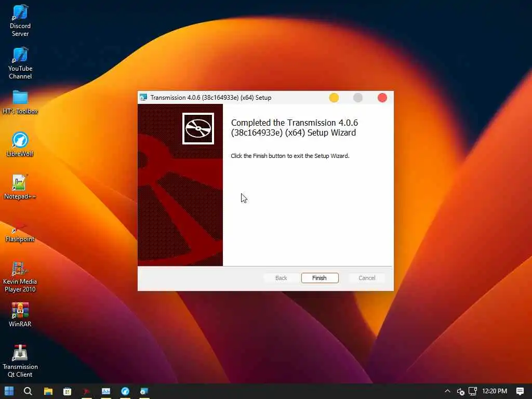This screenshot has height=399, width=532.
Task: Select the LibreWolf desktop icon
Action: point(20,145)
